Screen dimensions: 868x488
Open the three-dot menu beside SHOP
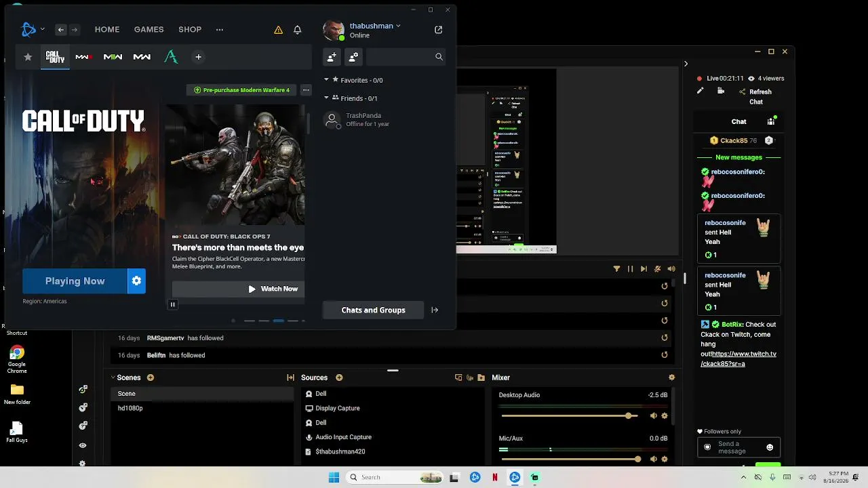[219, 30]
